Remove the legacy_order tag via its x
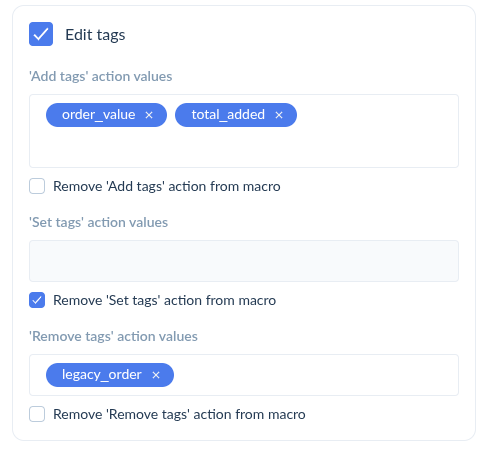 (x=156, y=375)
